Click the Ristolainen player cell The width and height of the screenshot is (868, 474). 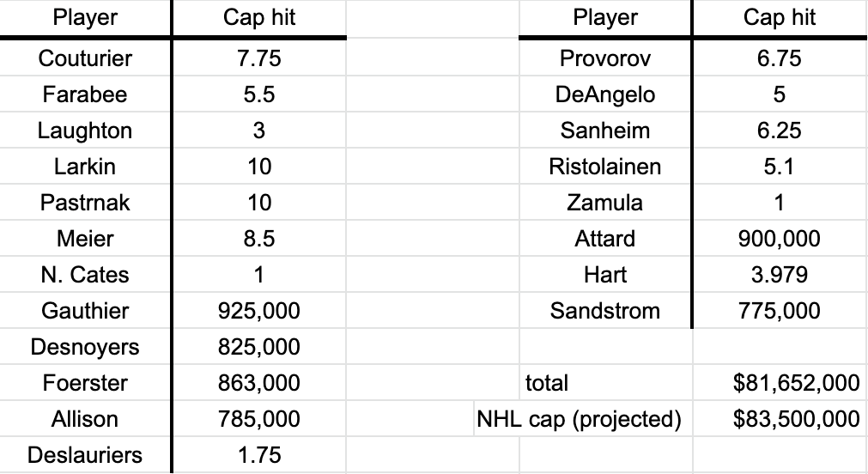[x=604, y=167]
